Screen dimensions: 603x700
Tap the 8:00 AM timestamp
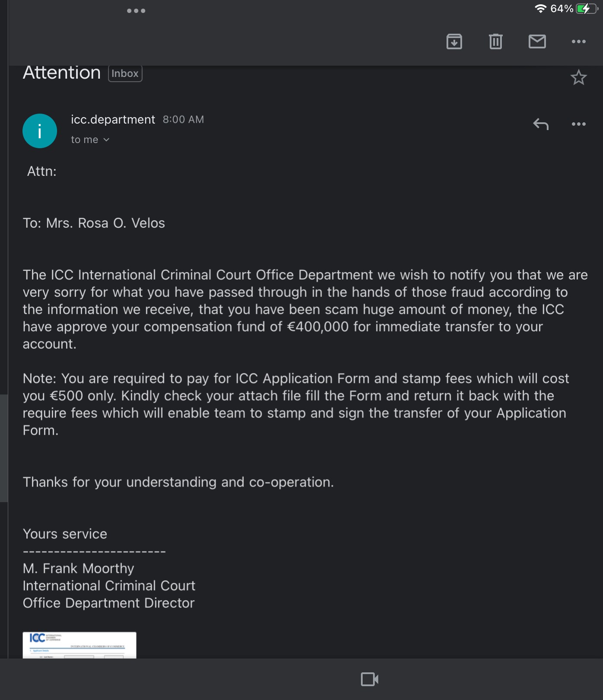tap(183, 120)
